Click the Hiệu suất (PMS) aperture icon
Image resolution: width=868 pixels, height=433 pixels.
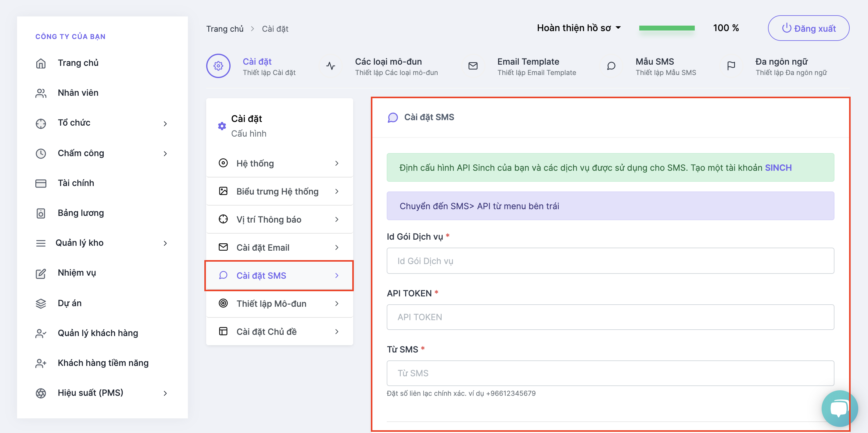click(x=41, y=393)
